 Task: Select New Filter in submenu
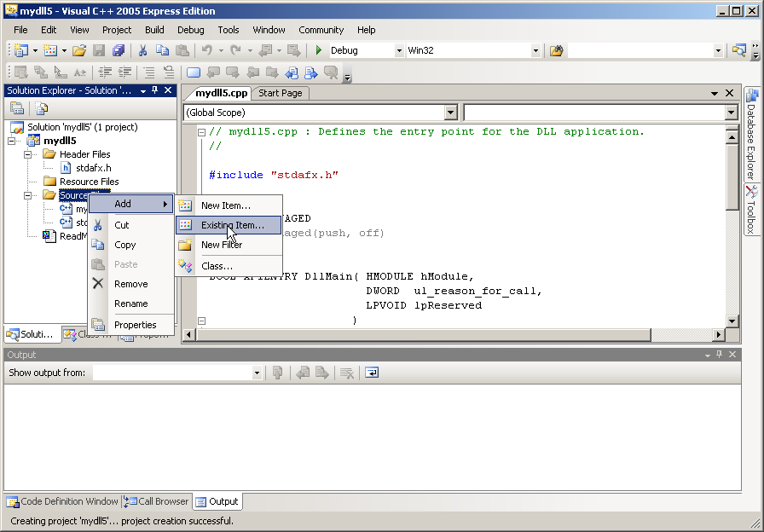click(229, 245)
